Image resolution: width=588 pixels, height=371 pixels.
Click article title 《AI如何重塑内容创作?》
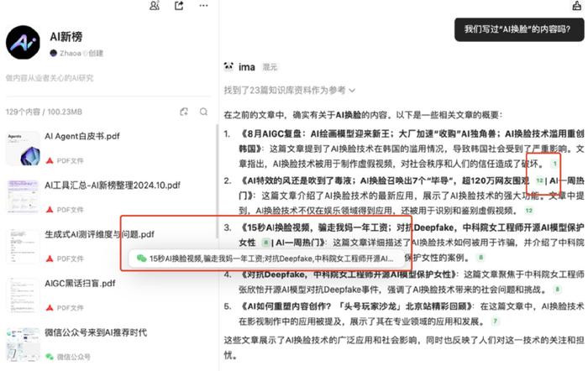click(357, 306)
